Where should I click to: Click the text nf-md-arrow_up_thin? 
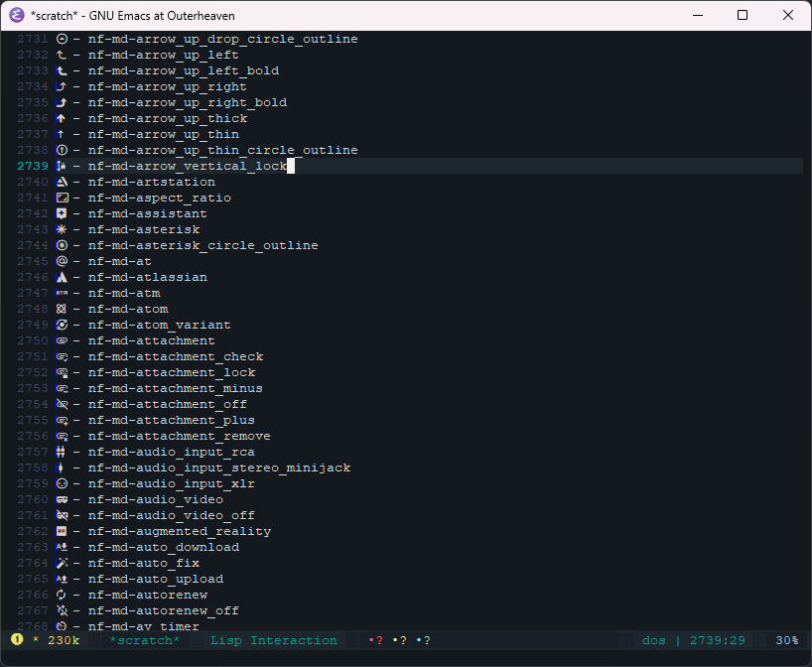(164, 135)
